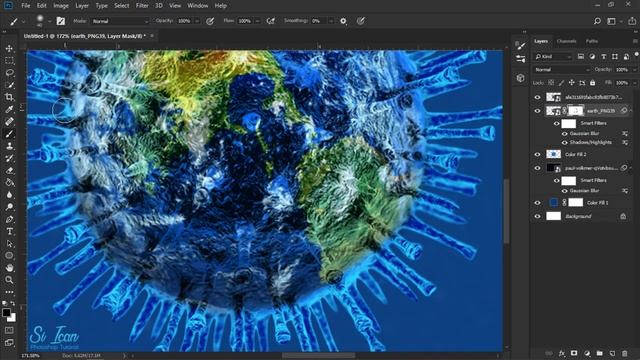Enable airbrush-style build-up effects
This screenshot has width=640, height=360.
coord(270,21)
